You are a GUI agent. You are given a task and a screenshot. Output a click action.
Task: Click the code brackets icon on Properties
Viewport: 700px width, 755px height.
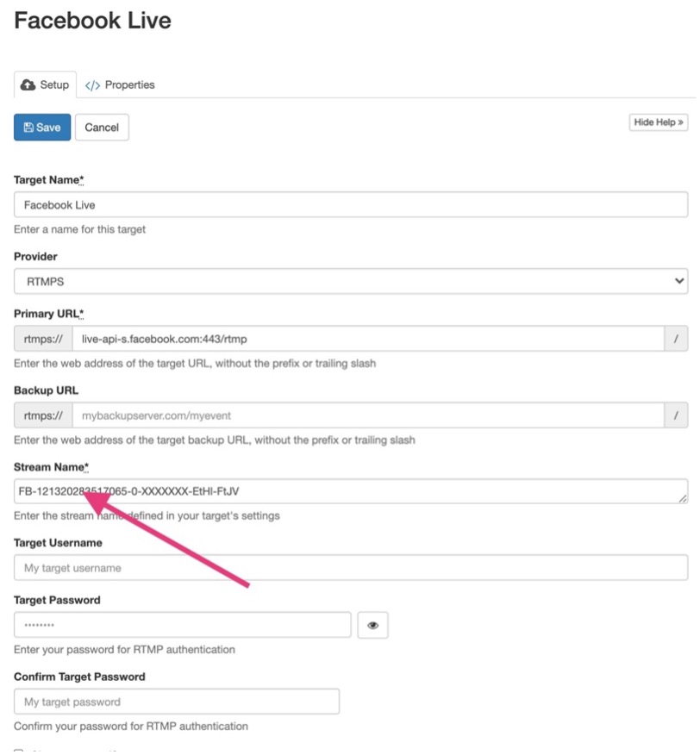(92, 85)
